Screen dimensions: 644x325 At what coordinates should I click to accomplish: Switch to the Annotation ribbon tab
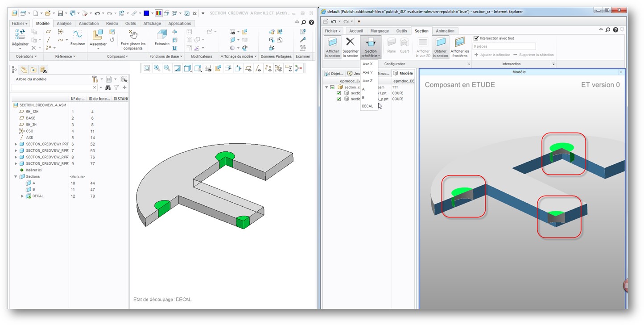tap(89, 24)
